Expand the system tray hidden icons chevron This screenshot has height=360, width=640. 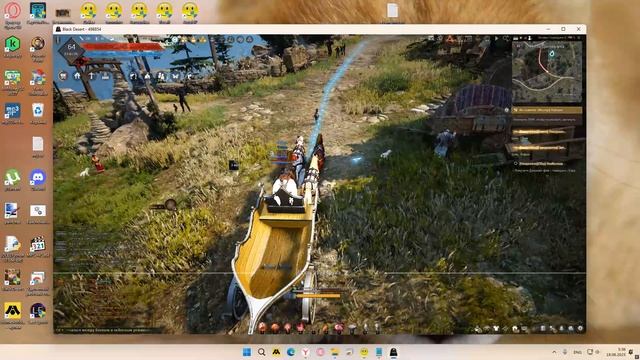tap(554, 352)
